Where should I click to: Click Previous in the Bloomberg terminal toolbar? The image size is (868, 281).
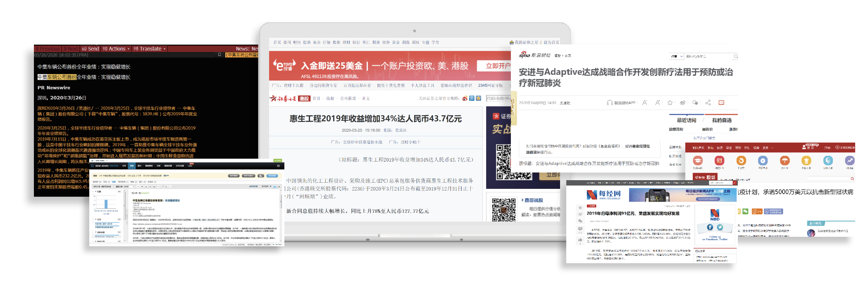pos(48,49)
